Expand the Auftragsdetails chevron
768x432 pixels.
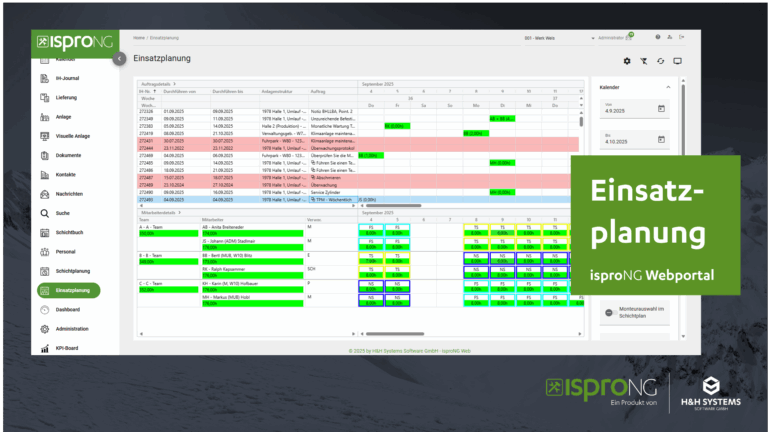174,84
